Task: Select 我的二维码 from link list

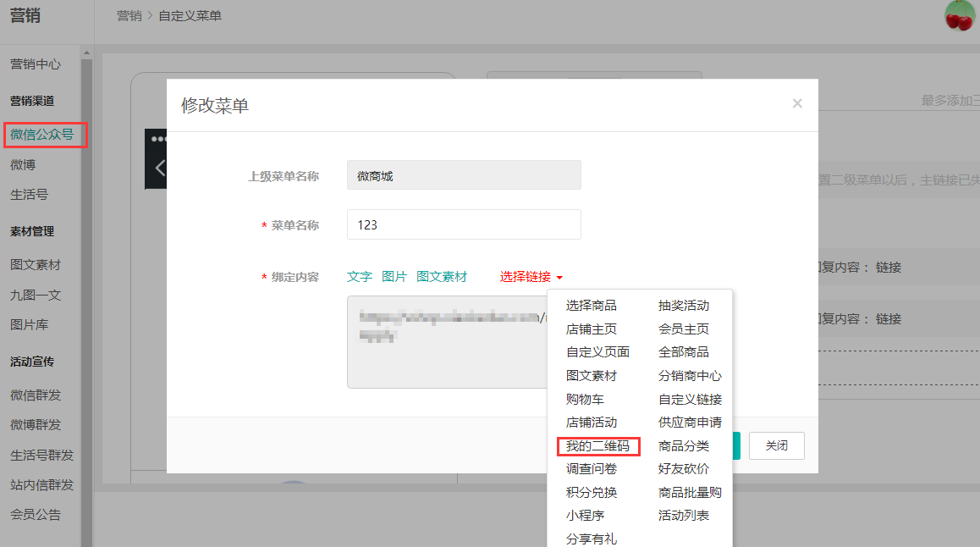Action: coord(597,446)
